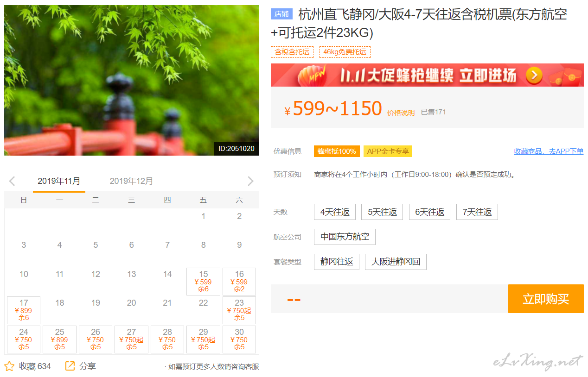Click the star favorite icon
Viewport: 588px width, 377px height.
point(9,366)
